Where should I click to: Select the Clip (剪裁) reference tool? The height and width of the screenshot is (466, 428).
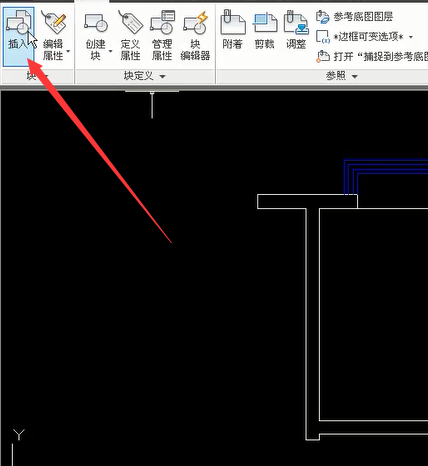click(264, 30)
